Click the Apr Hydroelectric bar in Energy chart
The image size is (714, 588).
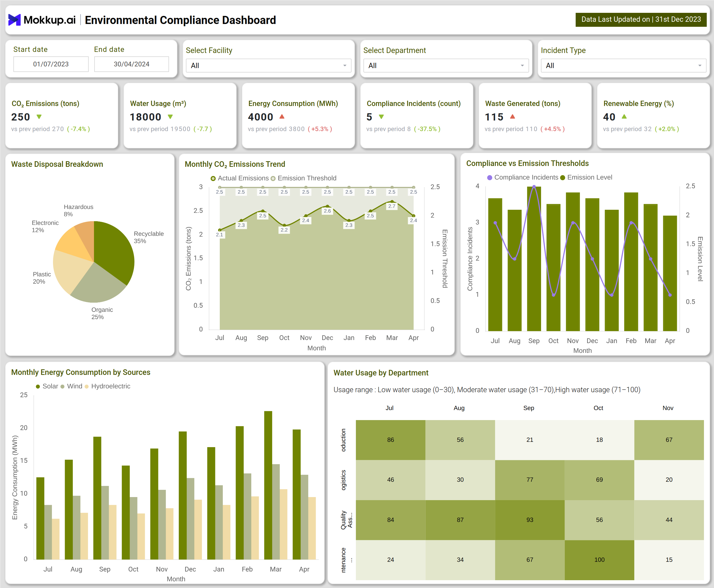(x=312, y=528)
